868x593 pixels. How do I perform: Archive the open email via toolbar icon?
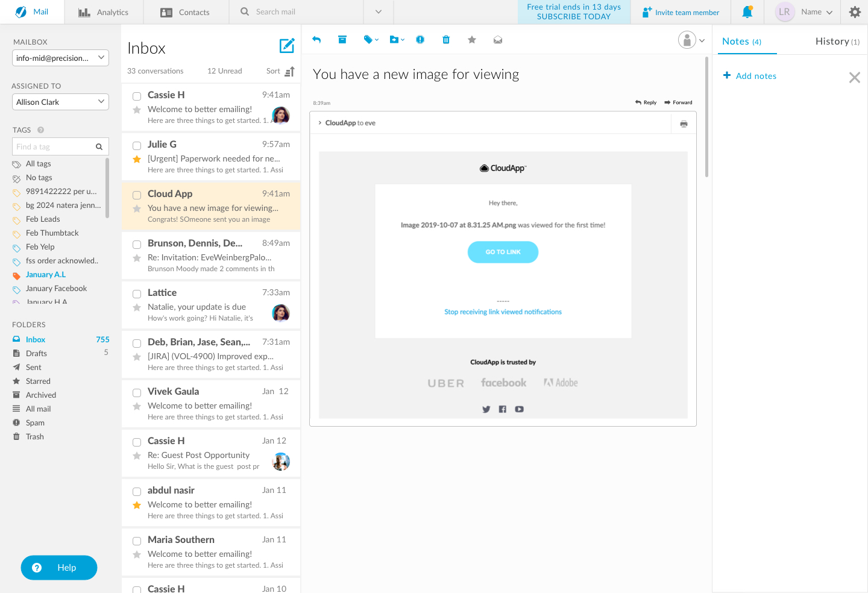pos(342,40)
